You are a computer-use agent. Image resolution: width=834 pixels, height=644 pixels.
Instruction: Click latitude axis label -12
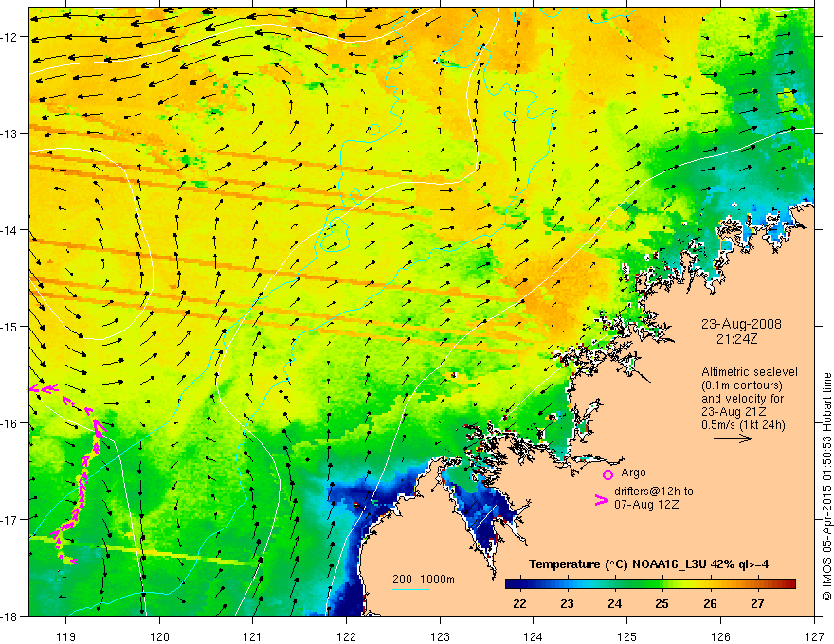pyautogui.click(x=10, y=37)
